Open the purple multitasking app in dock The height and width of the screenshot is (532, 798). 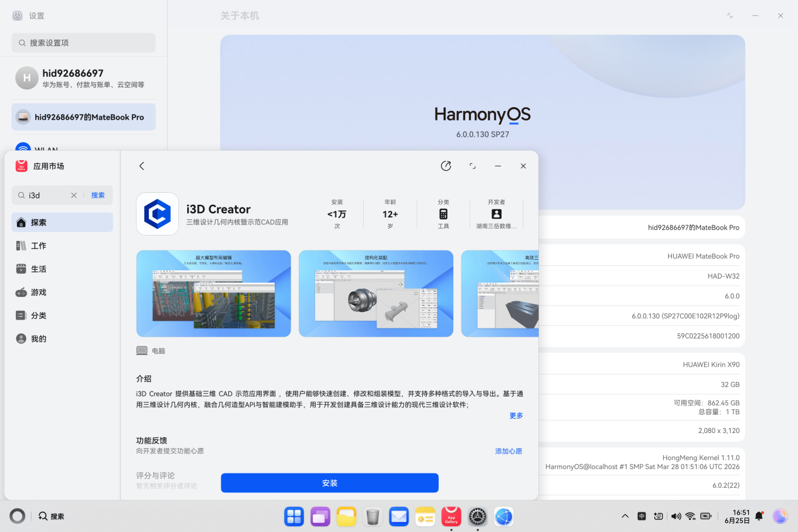320,517
